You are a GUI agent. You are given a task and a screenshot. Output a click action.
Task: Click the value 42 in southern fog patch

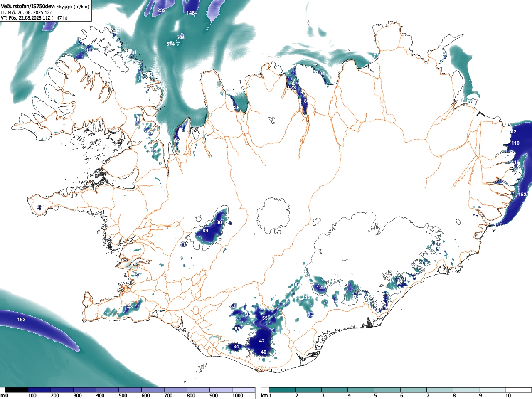coord(262,341)
